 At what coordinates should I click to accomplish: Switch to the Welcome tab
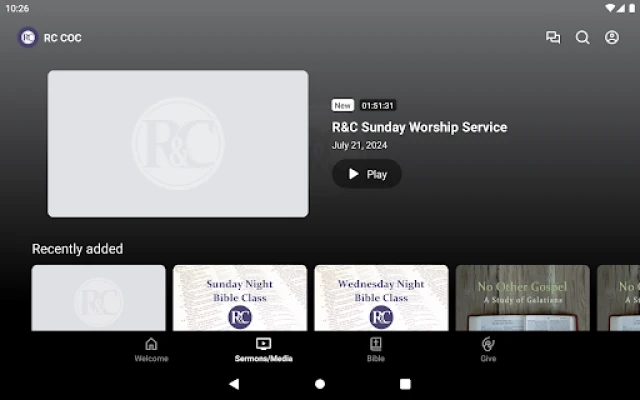point(151,350)
